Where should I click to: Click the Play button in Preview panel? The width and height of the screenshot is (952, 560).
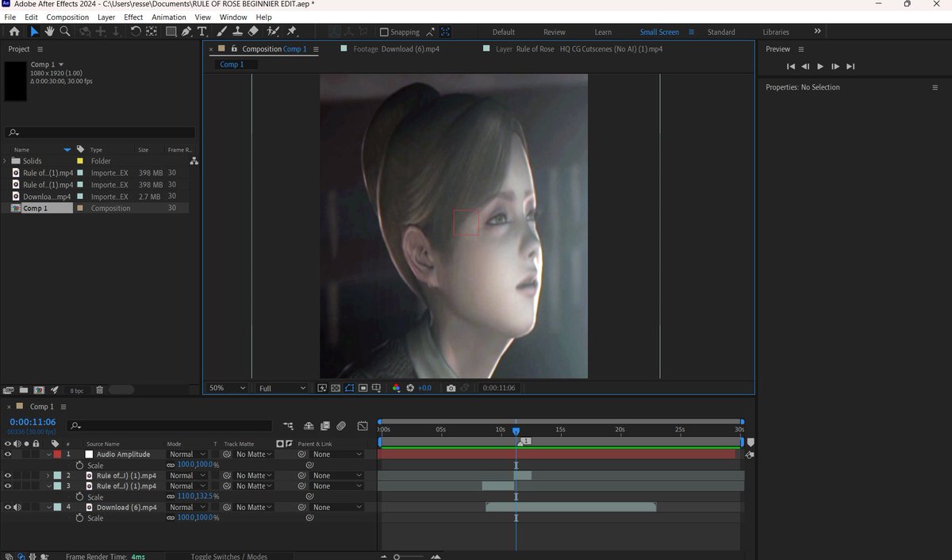click(x=820, y=67)
